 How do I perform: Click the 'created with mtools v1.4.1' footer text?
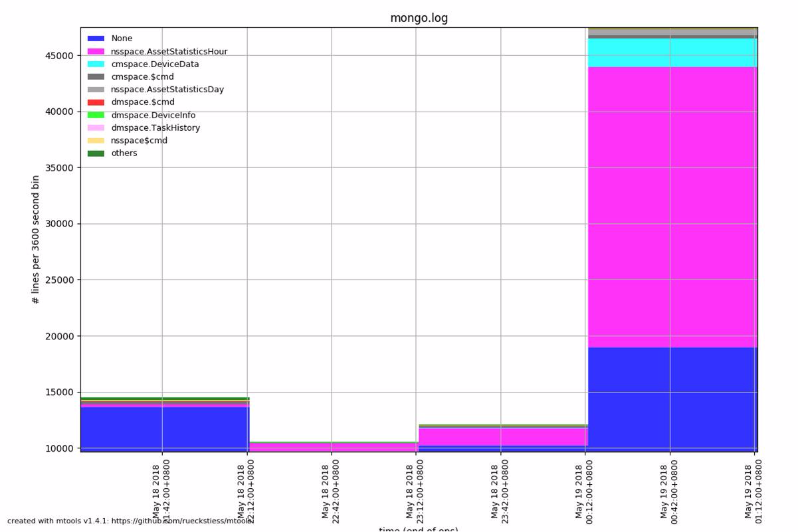coord(131,521)
